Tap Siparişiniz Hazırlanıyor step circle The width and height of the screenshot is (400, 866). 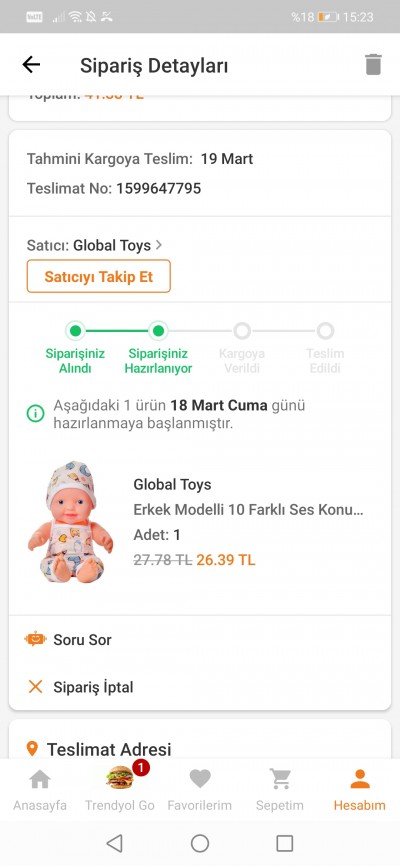coord(159,331)
